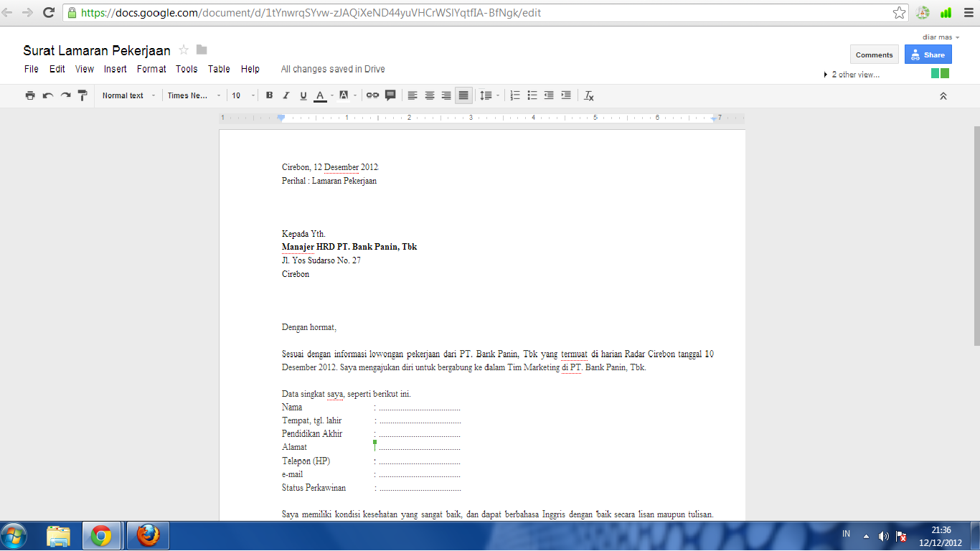Click the browser address bar URL

[311, 13]
